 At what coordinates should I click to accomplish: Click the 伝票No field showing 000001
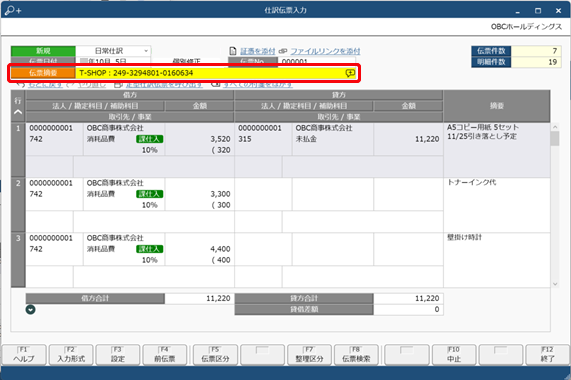[316, 62]
